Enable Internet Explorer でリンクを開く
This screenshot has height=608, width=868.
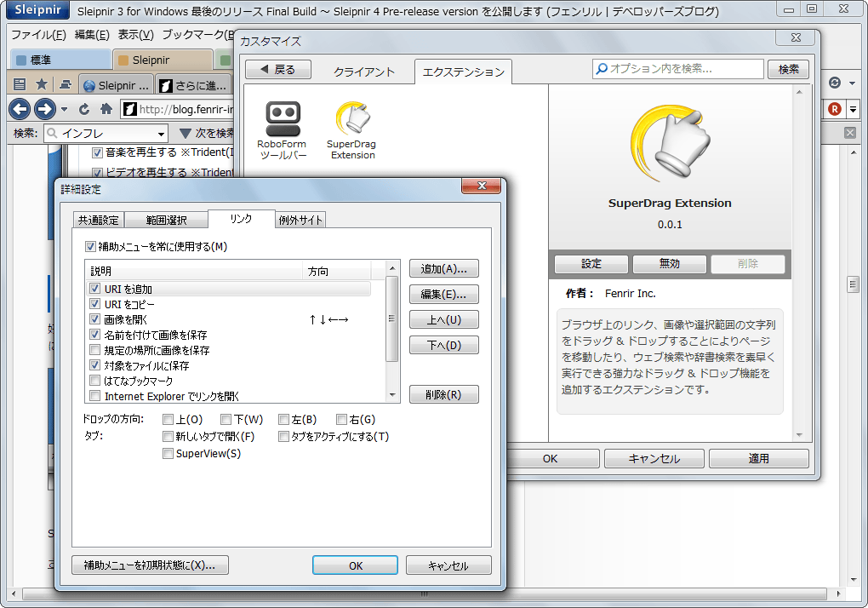click(94, 396)
